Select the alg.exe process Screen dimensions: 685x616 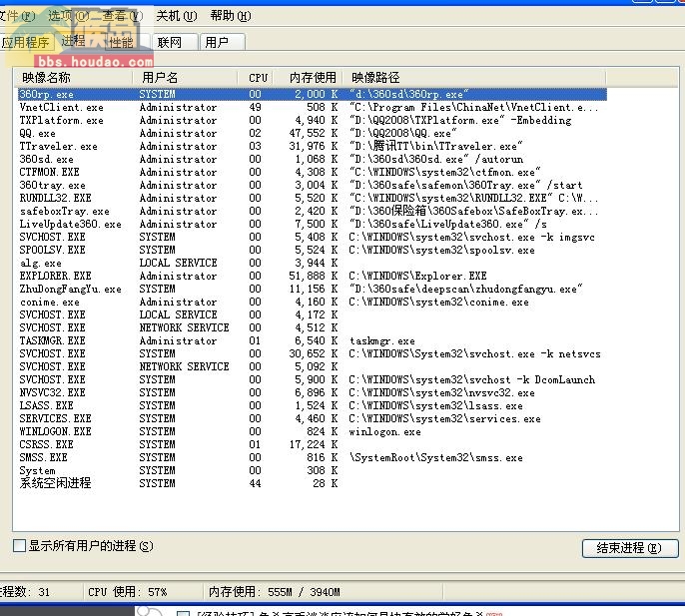[x=312, y=263]
